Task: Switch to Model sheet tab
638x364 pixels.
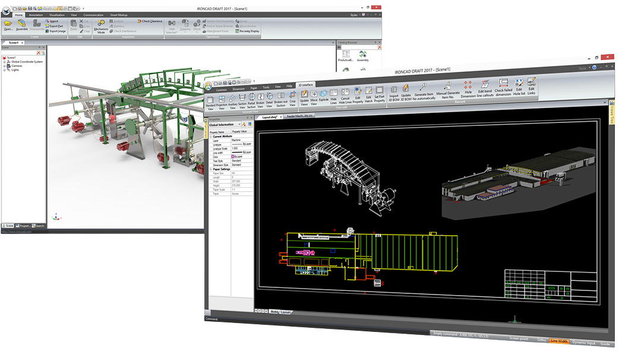Action: pyautogui.click(x=274, y=312)
